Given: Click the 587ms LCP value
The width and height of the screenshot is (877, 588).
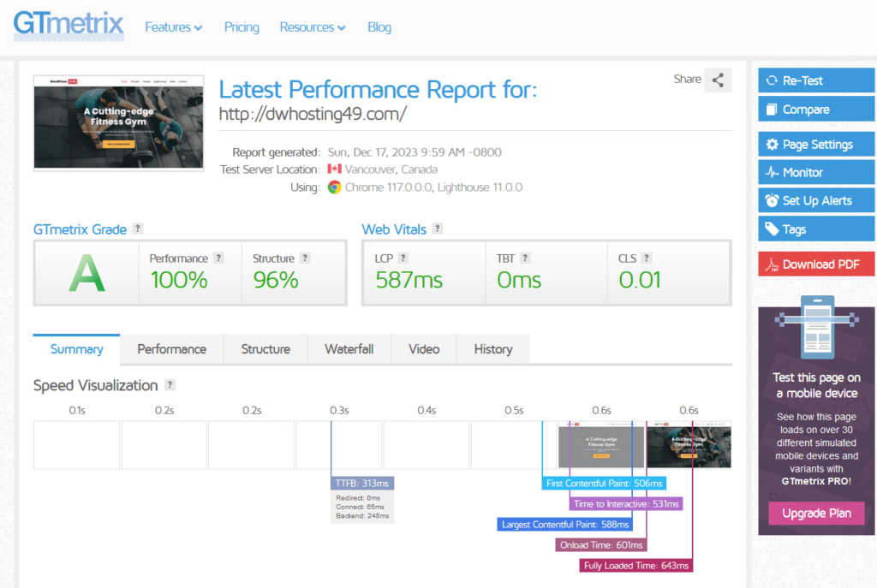Looking at the screenshot, I should 409,280.
